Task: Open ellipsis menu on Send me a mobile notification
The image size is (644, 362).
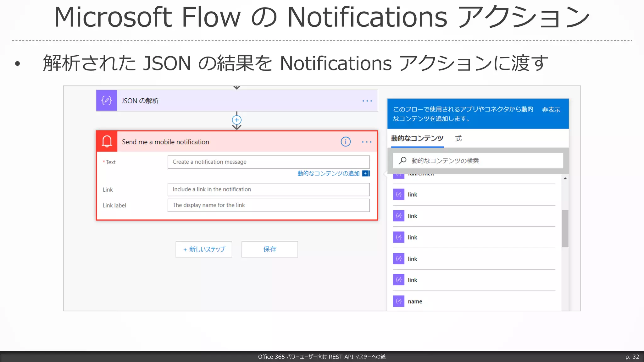Action: (x=367, y=142)
